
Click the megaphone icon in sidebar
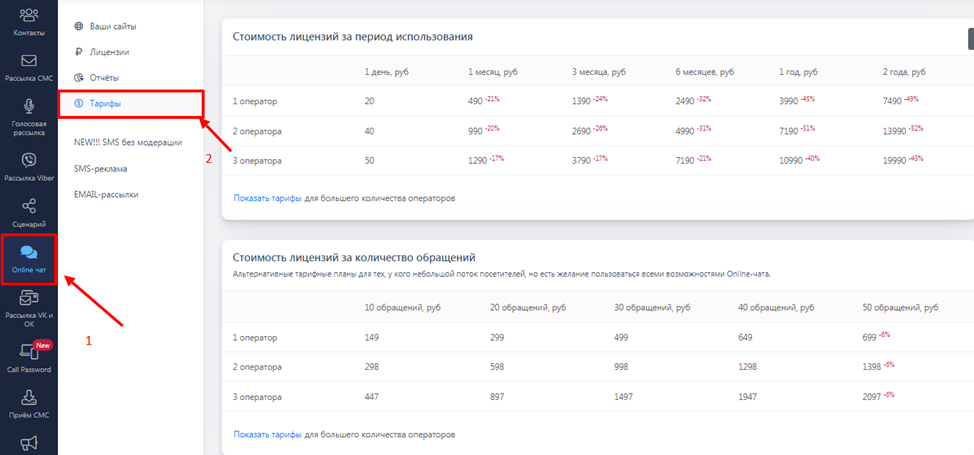(29, 443)
